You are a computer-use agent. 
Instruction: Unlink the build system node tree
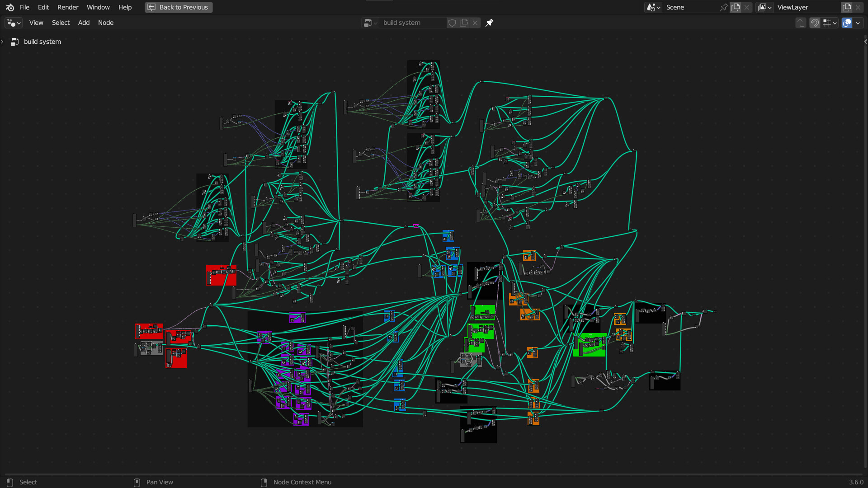475,23
